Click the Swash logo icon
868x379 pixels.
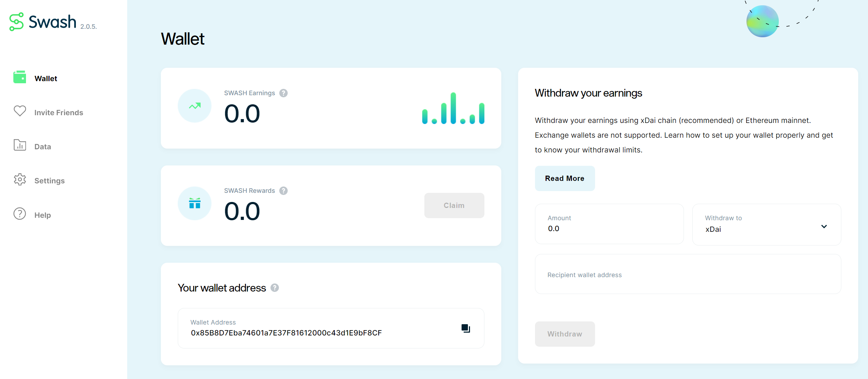coord(17,22)
